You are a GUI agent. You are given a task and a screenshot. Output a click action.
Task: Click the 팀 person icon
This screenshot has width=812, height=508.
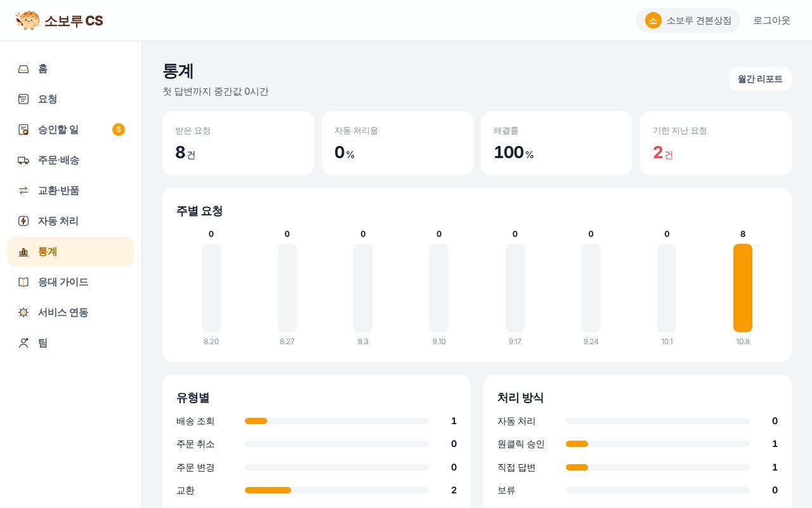(x=23, y=343)
